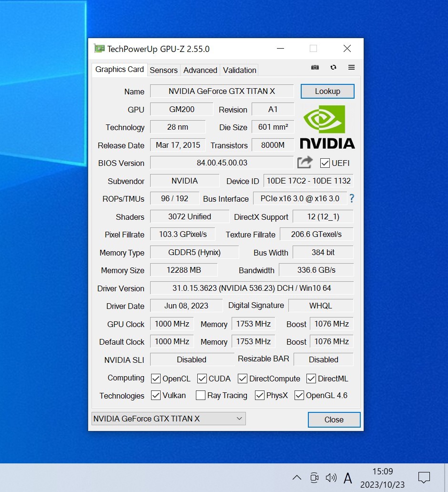Click NVIDIA SLI value Disabled
This screenshot has width=448, height=492.
[x=192, y=359]
